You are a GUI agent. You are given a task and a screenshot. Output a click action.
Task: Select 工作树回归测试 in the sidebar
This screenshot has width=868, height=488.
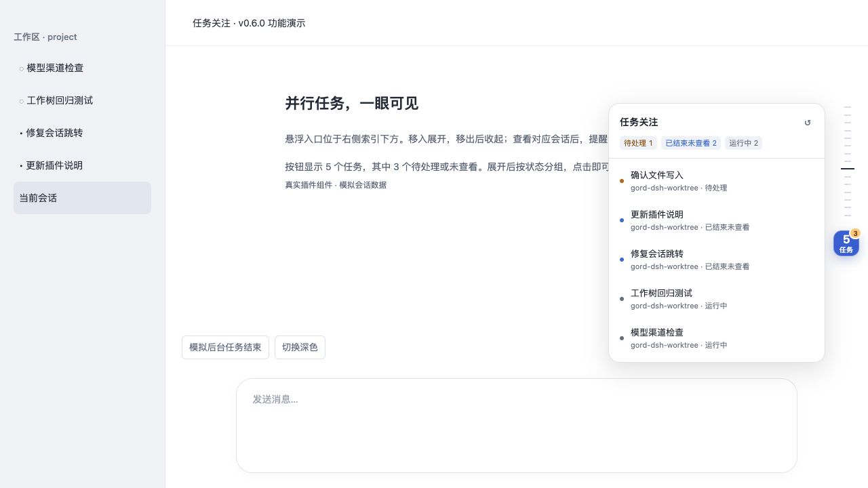tap(82, 100)
